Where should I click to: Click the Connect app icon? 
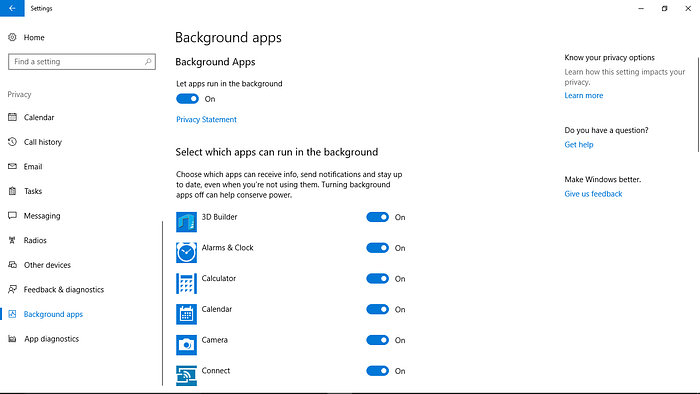[186, 376]
